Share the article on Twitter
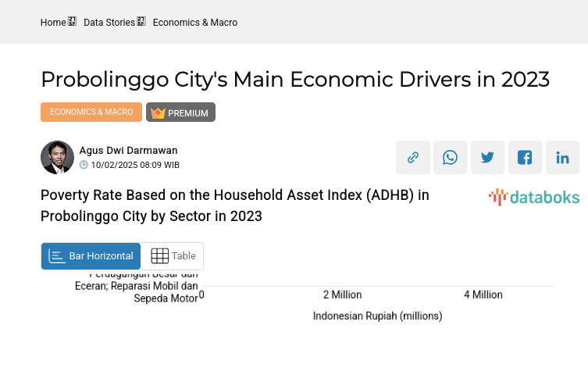 pos(487,157)
